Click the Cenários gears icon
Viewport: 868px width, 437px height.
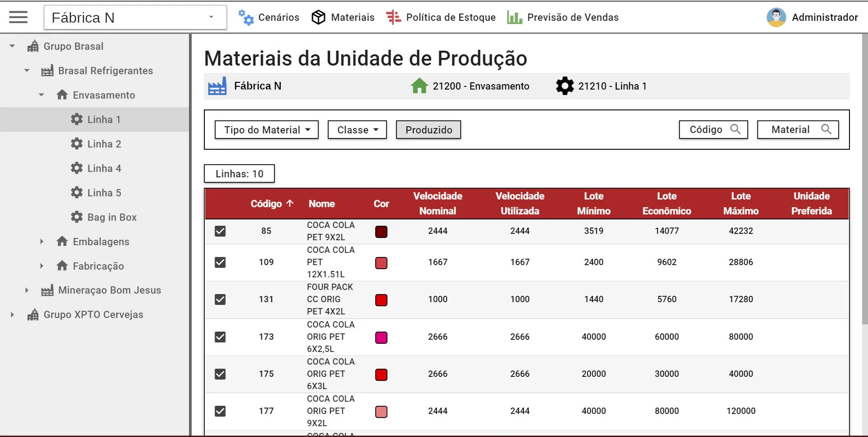pos(246,17)
